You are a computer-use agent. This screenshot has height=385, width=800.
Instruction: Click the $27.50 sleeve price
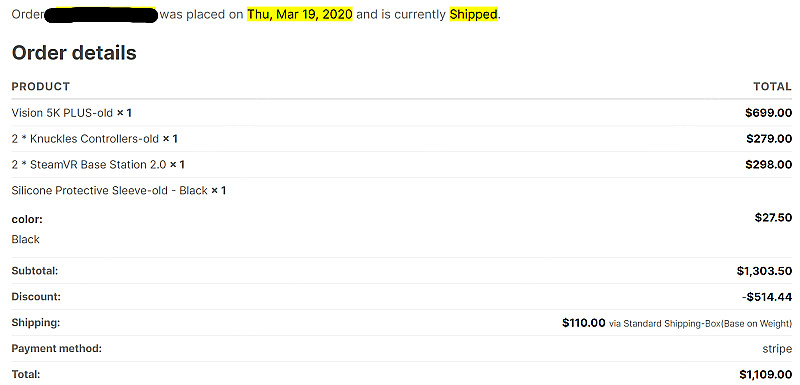(773, 218)
